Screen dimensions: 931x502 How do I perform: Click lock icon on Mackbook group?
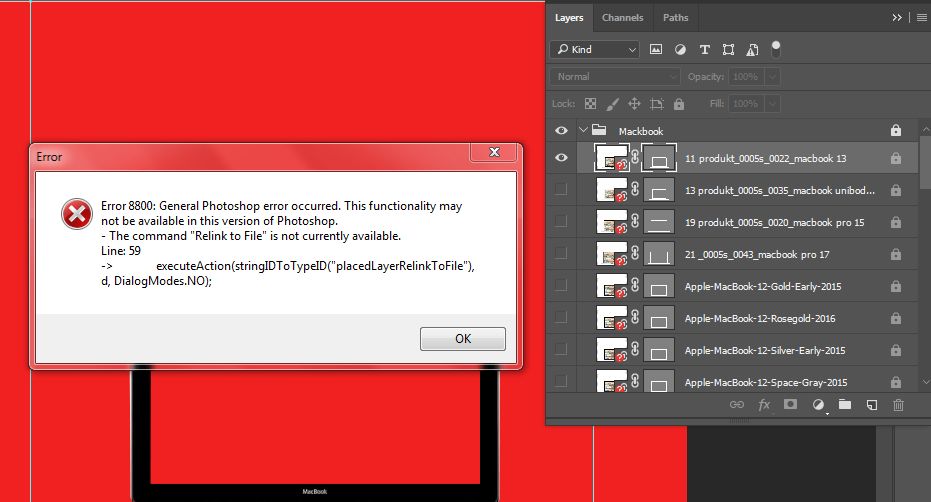(895, 130)
